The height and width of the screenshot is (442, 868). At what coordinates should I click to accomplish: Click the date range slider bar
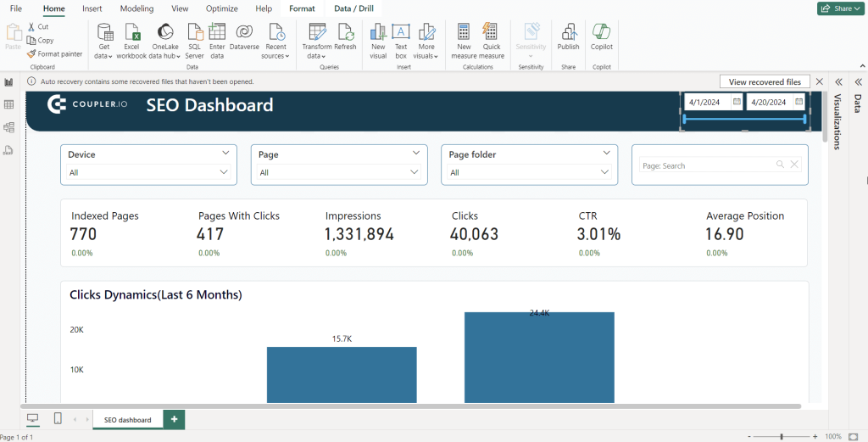744,119
